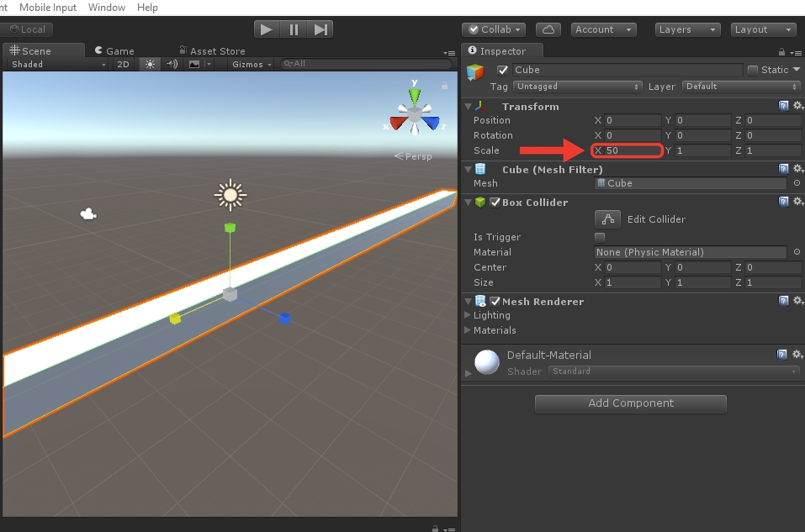Open the Gizmos dropdown
The image size is (805, 532).
(252, 64)
